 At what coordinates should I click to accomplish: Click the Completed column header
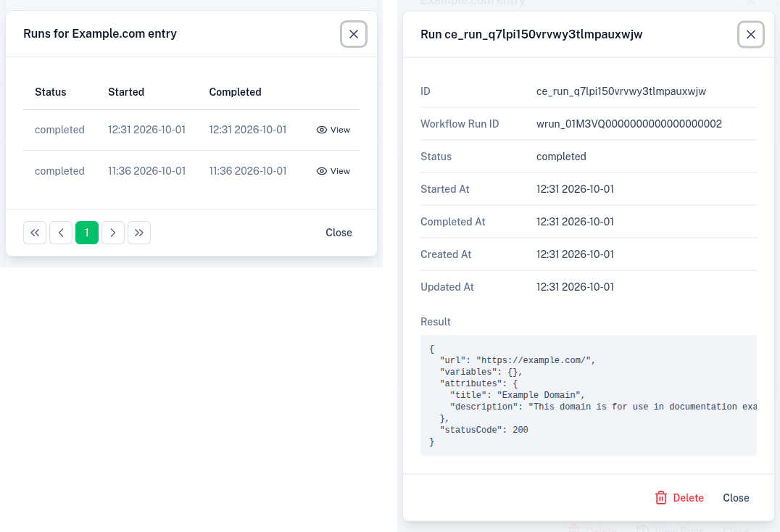click(x=236, y=92)
